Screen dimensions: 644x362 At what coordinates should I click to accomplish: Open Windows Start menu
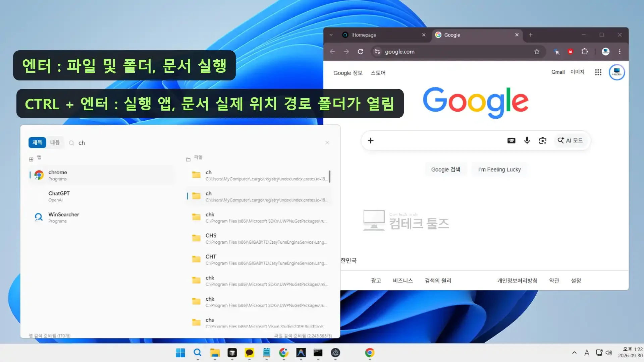[x=180, y=353]
